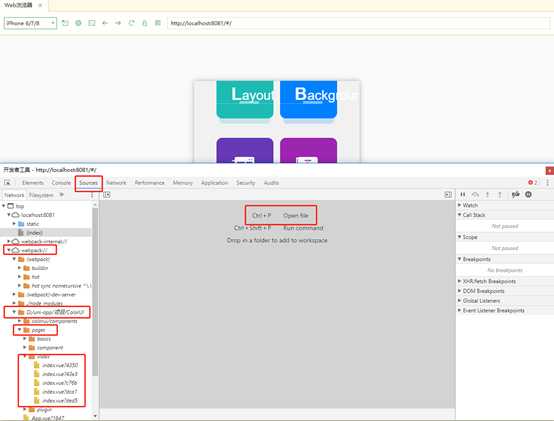Switch to the Security tab

246,183
